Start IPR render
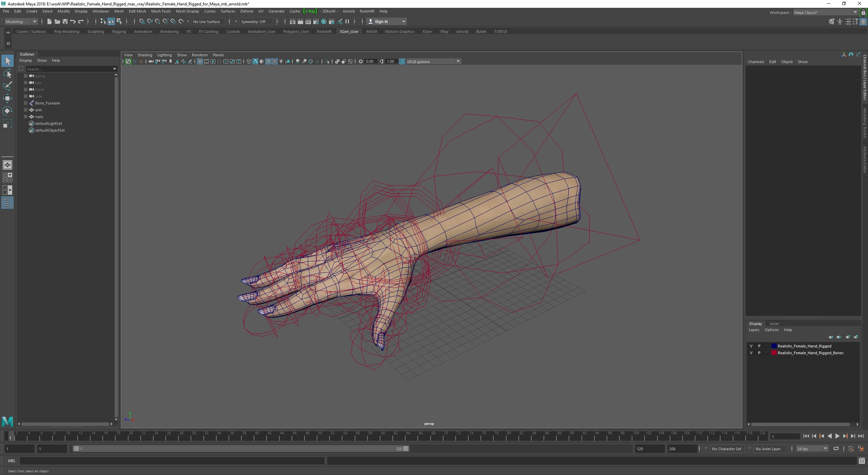Image resolution: width=868 pixels, height=475 pixels. 308,21
